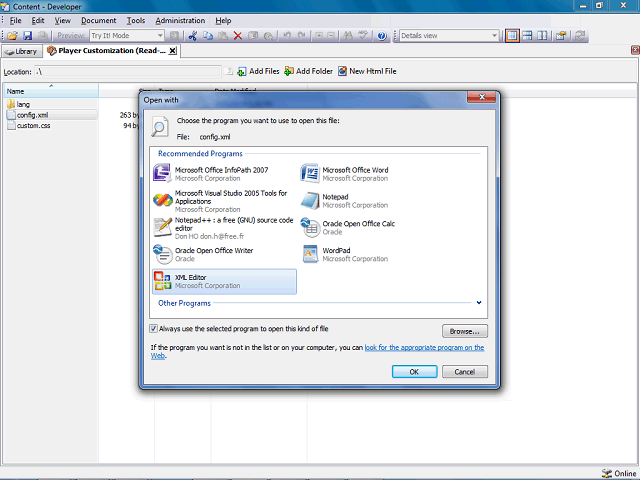Click the Add Folder icon
Screen dimensions: 640x480
(x=289, y=71)
